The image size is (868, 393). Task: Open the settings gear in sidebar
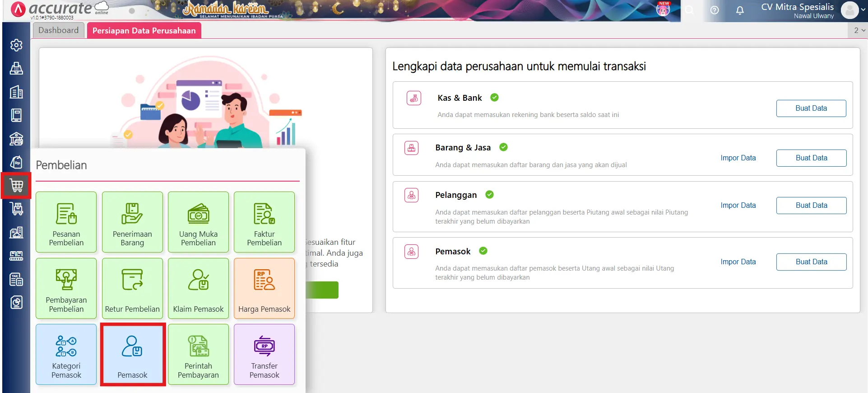coord(16,45)
